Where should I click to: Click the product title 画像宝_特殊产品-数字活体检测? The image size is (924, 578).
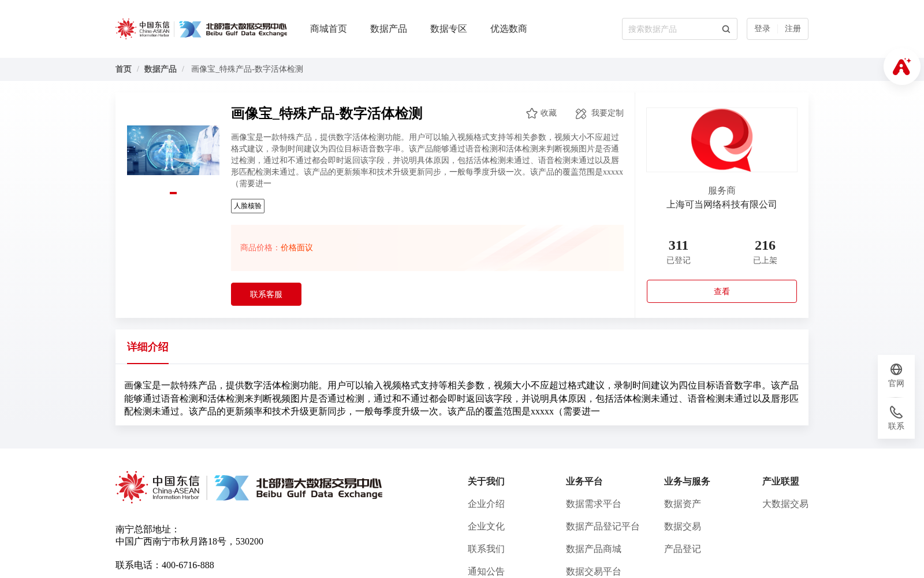(327, 113)
